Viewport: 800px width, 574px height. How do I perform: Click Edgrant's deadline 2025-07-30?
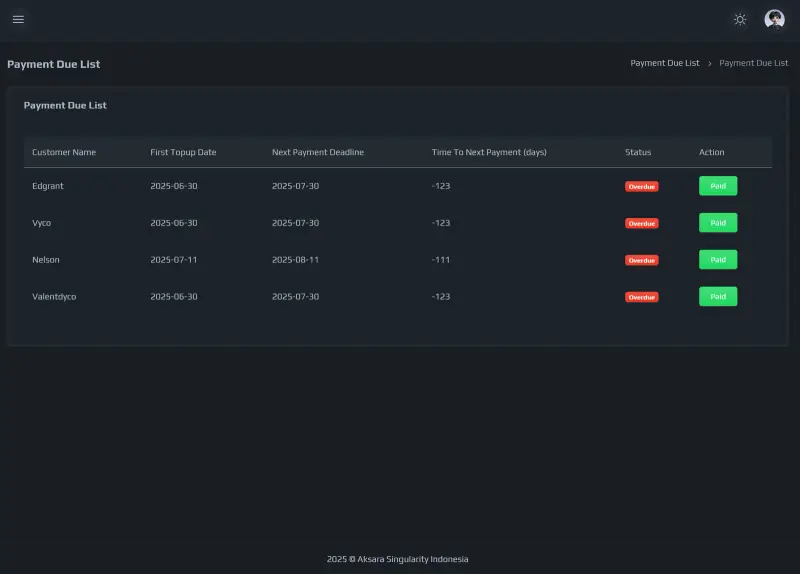click(295, 186)
